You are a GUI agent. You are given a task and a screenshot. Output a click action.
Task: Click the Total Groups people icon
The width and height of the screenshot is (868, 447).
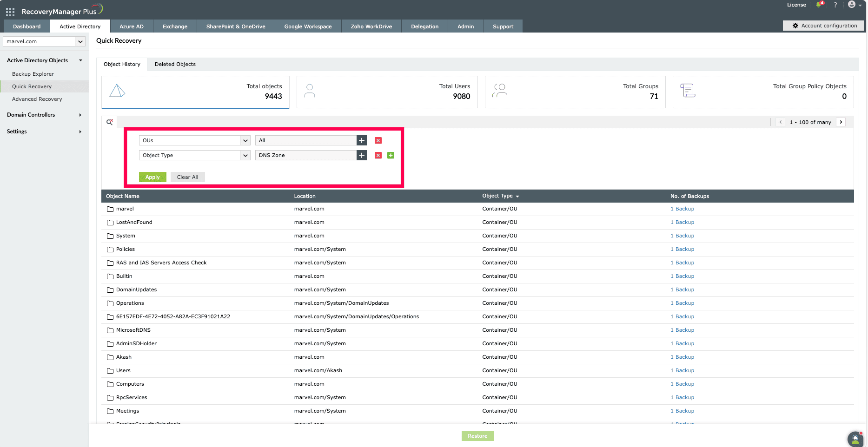500,91
